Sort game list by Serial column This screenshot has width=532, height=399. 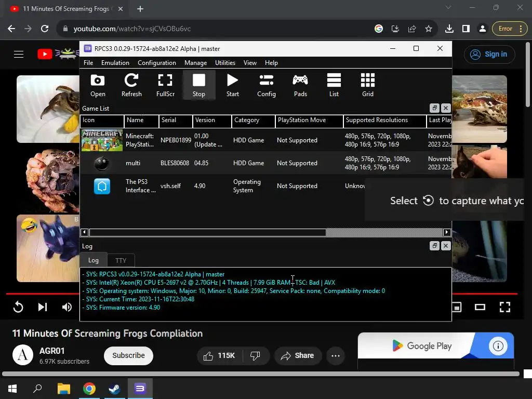coord(176,120)
